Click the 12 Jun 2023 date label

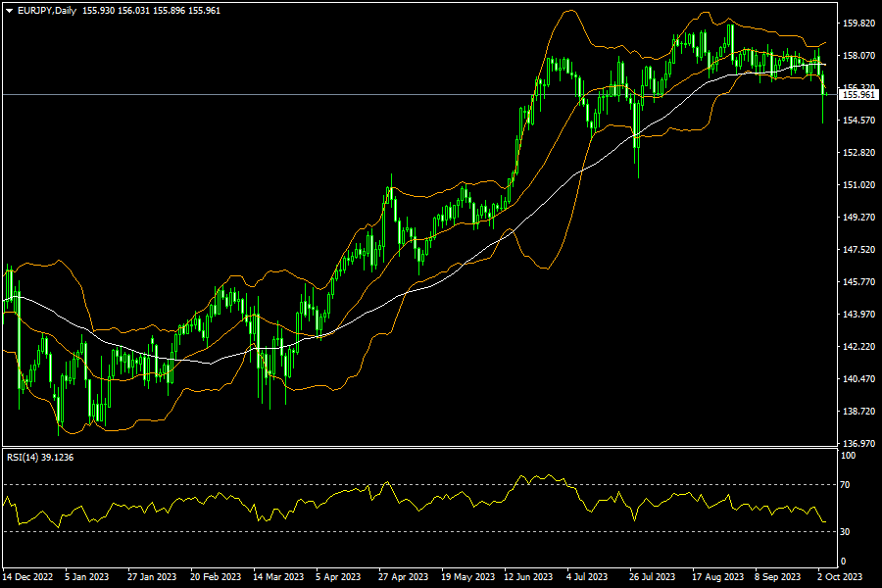tap(528, 577)
